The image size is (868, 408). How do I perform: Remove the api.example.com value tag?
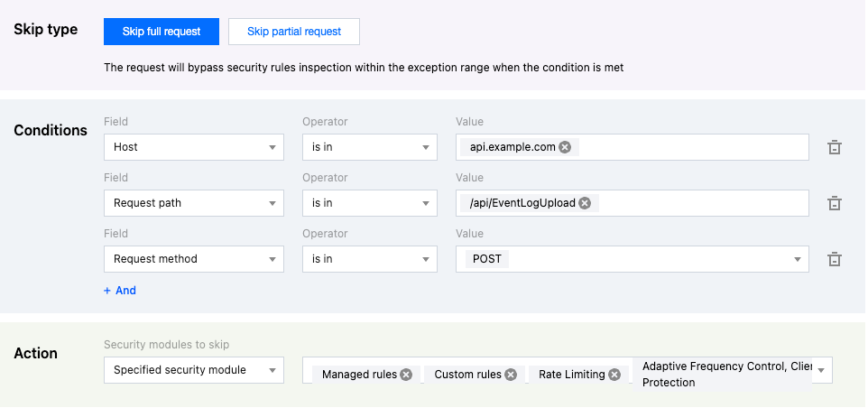[x=565, y=147]
